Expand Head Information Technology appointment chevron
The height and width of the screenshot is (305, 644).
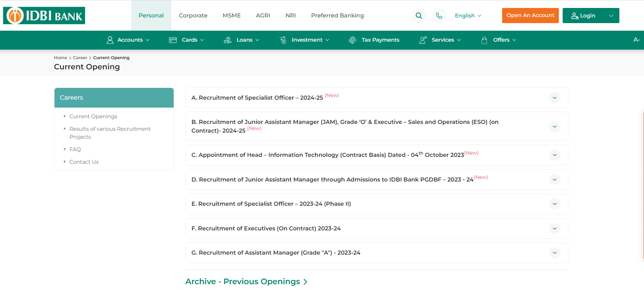pyautogui.click(x=555, y=155)
